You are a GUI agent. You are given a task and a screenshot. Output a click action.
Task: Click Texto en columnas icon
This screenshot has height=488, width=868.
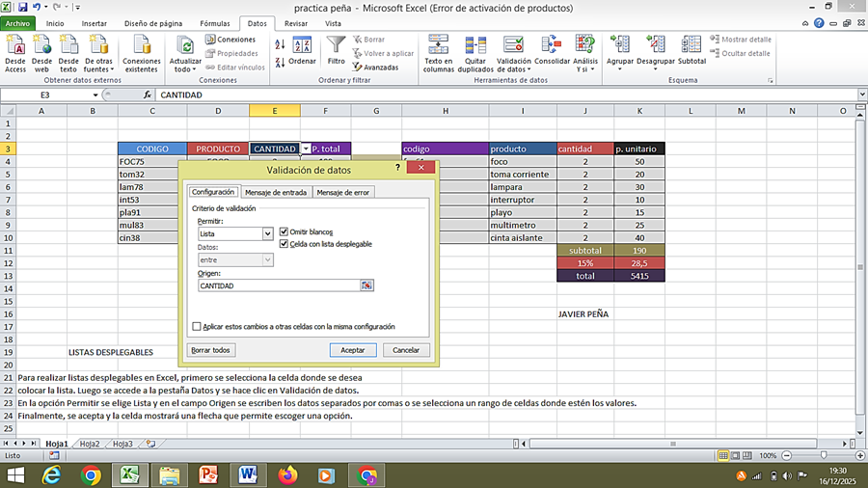click(x=438, y=46)
